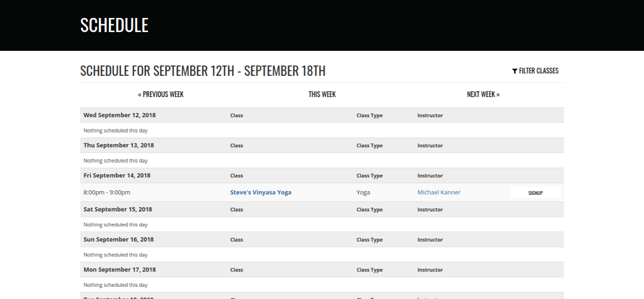Select the Schedule for September 12th heading
This screenshot has height=299, width=644.
203,71
